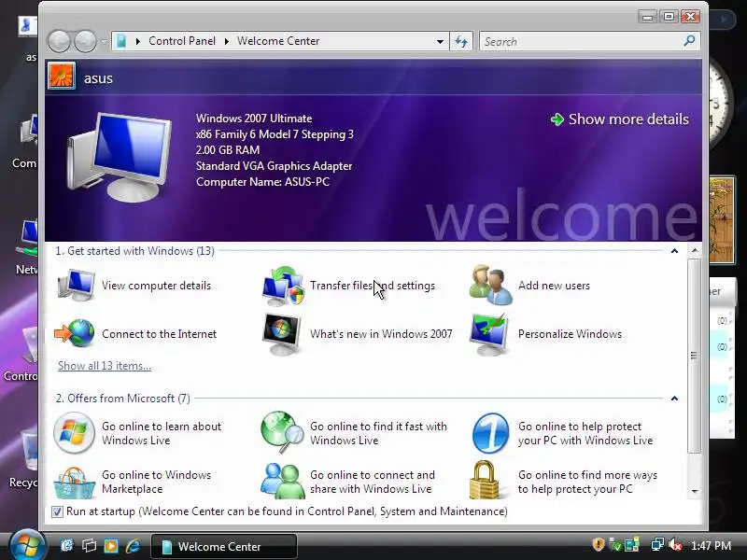
Task: Open the Windows Live learn-about flag icon
Action: point(74,433)
